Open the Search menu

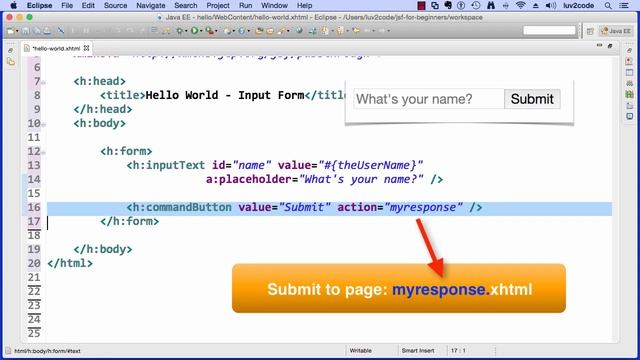(186, 5)
